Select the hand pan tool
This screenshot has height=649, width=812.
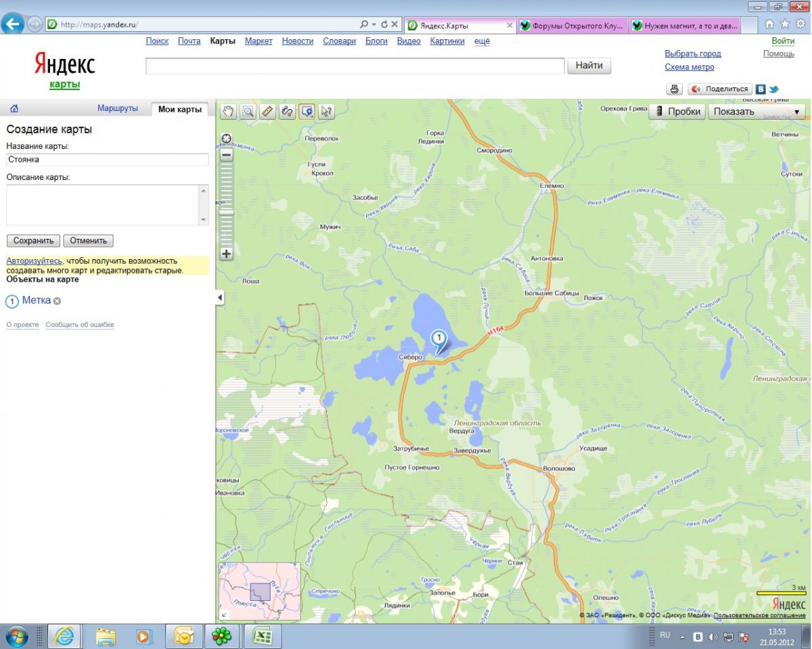(229, 112)
